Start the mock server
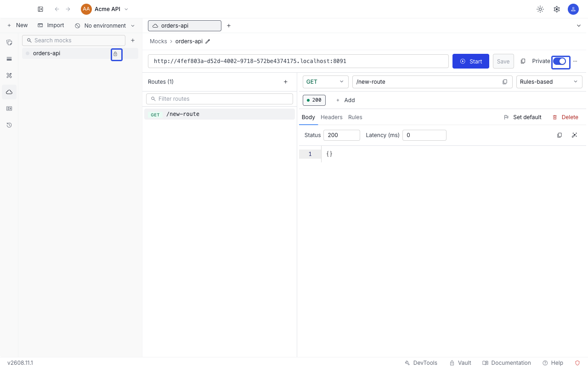Viewport: 588px width, 368px height. (x=471, y=61)
